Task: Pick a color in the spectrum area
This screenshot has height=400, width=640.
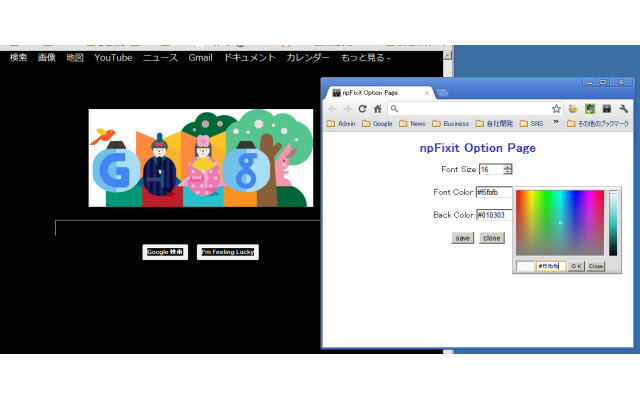Action: click(560, 223)
